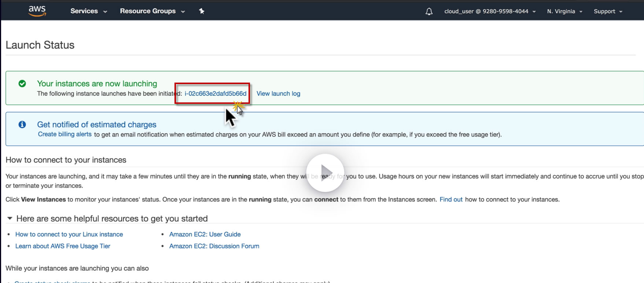Click View launch log link
This screenshot has height=283, width=644.
[278, 94]
